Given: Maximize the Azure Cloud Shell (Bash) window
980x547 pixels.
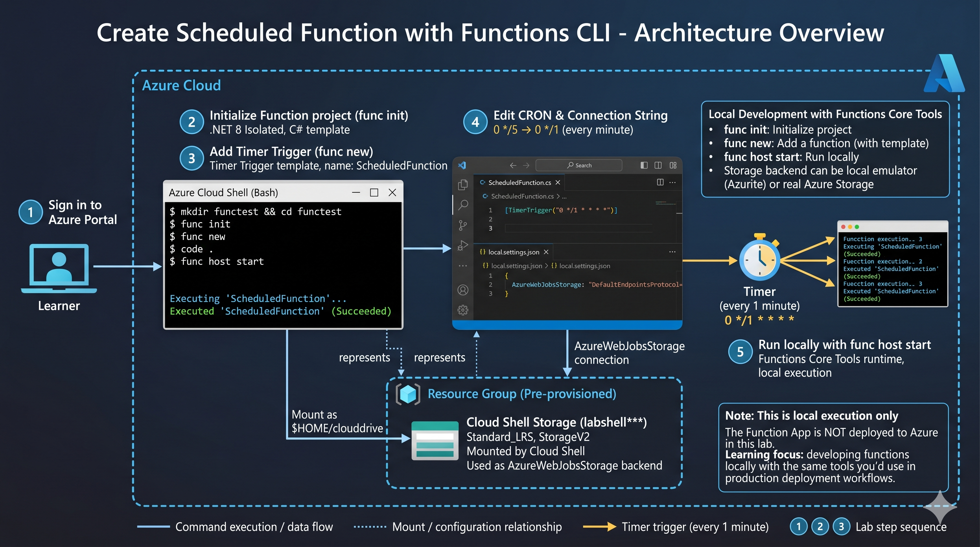Looking at the screenshot, I should coord(374,192).
